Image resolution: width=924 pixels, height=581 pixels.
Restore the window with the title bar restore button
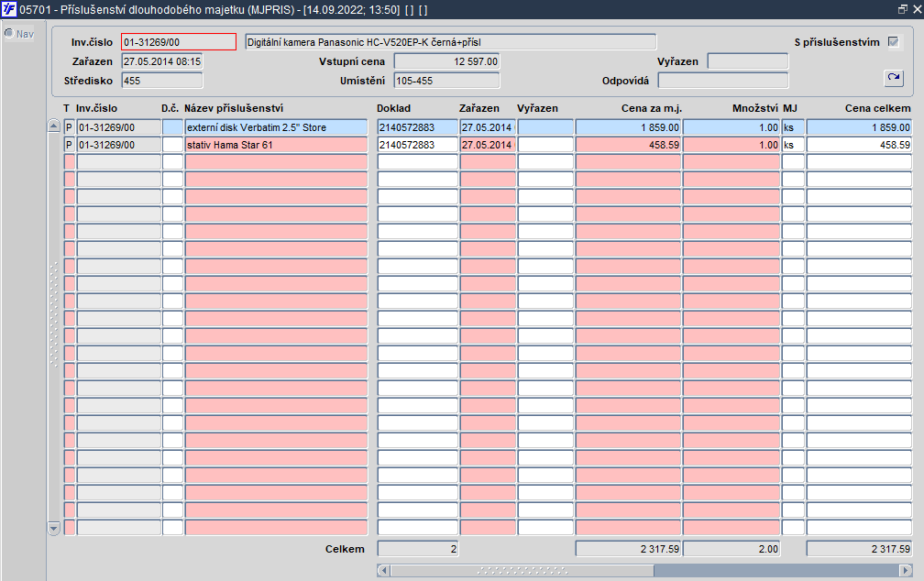point(902,9)
